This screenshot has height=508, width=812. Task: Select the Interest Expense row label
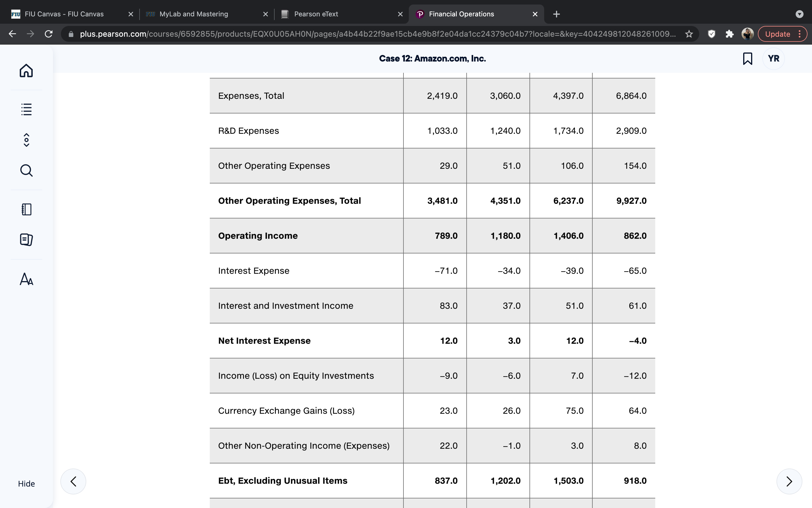click(254, 271)
